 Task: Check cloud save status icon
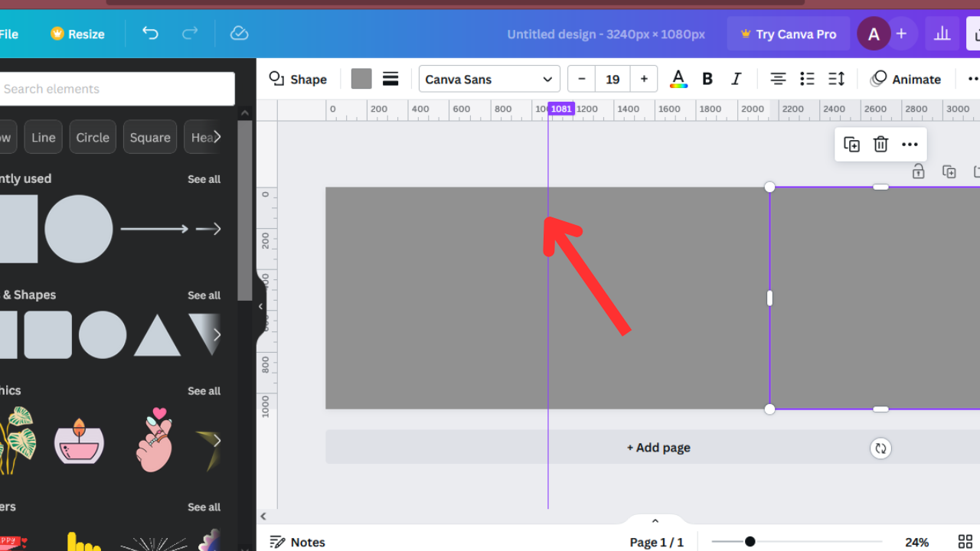pyautogui.click(x=239, y=34)
